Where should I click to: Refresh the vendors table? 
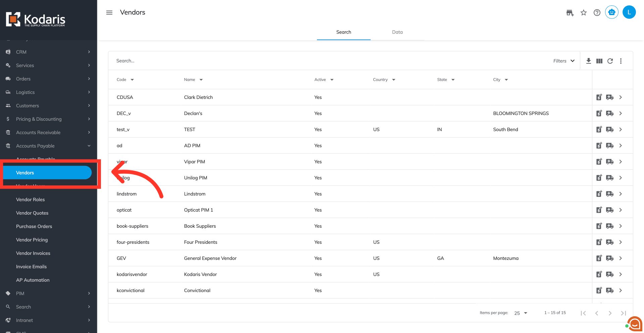tap(610, 61)
